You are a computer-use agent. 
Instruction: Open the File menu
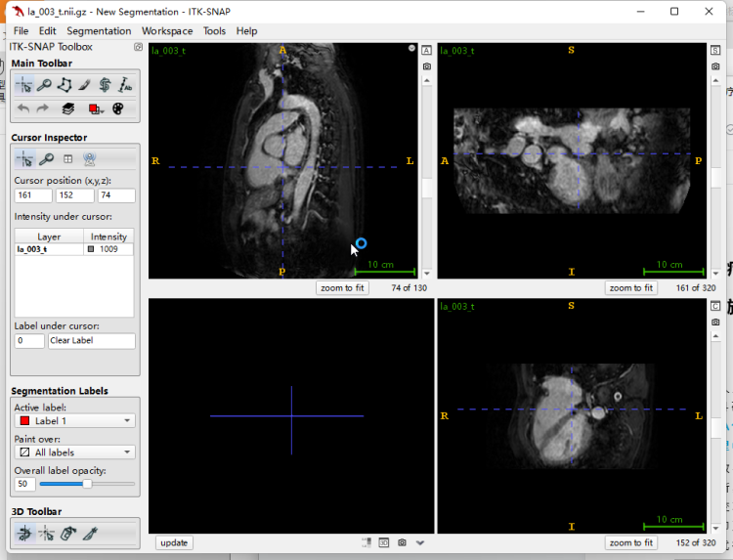click(22, 31)
